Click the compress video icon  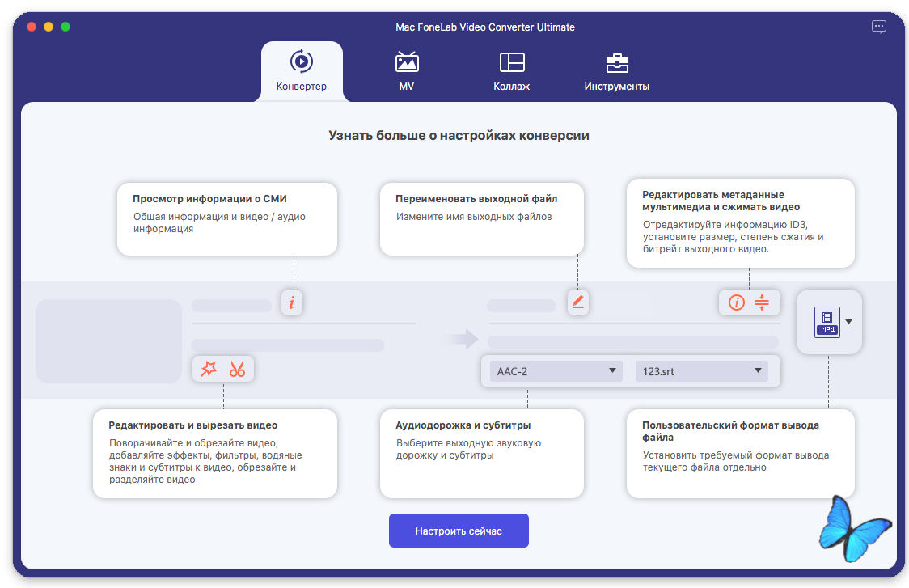click(762, 302)
